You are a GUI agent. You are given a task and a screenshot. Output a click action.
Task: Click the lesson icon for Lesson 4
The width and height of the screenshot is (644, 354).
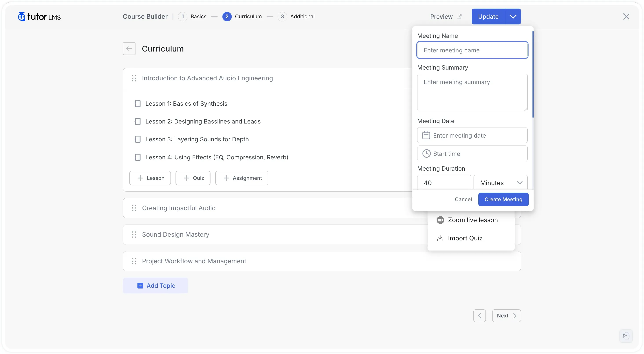click(x=137, y=157)
